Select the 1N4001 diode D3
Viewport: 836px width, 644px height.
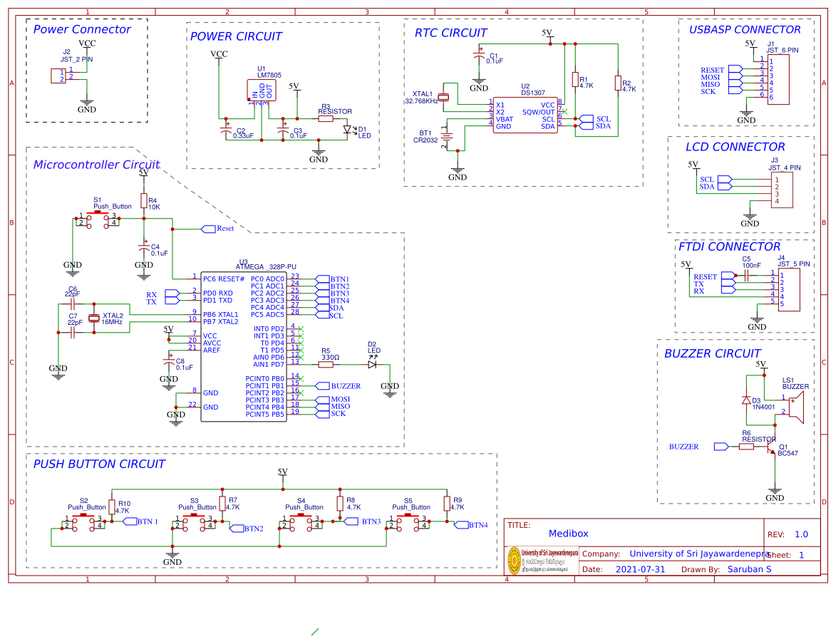pyautogui.click(x=746, y=400)
